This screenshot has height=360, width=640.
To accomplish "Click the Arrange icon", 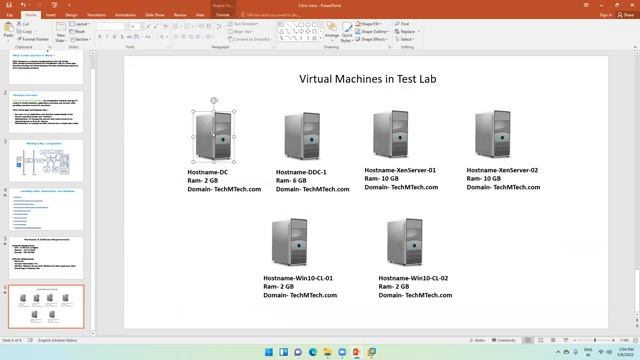I will 332,28.
